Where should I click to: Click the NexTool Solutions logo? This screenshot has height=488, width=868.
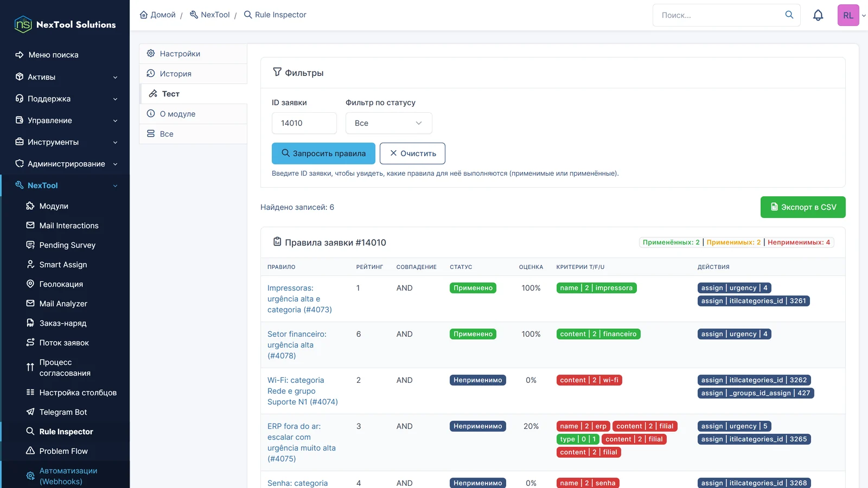point(65,24)
